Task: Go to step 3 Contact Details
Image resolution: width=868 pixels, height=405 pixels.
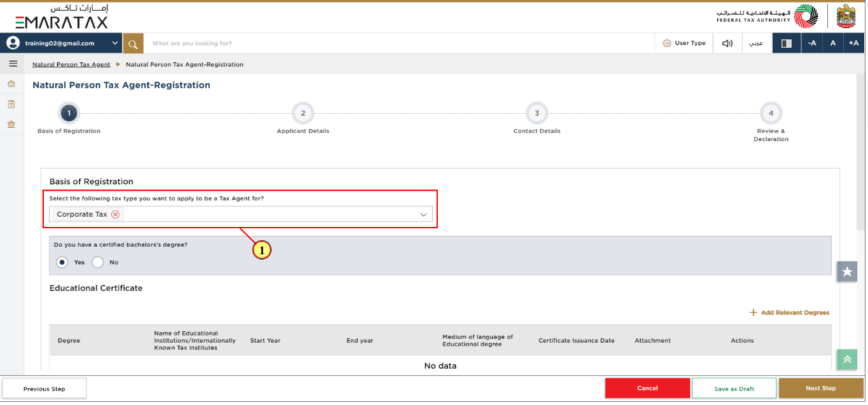Action: coord(537,113)
